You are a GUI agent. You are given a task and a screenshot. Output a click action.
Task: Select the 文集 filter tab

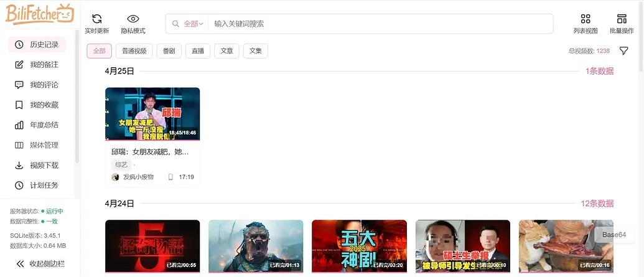256,51
